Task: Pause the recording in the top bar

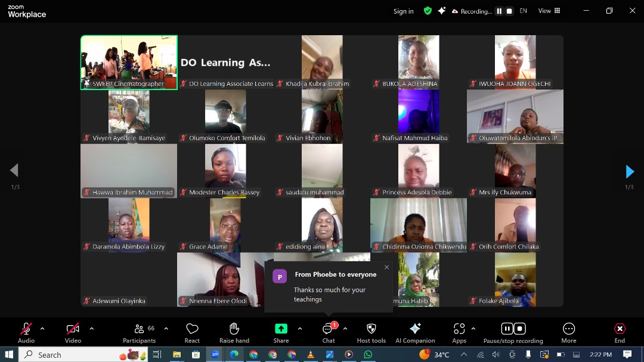Action: point(499,11)
